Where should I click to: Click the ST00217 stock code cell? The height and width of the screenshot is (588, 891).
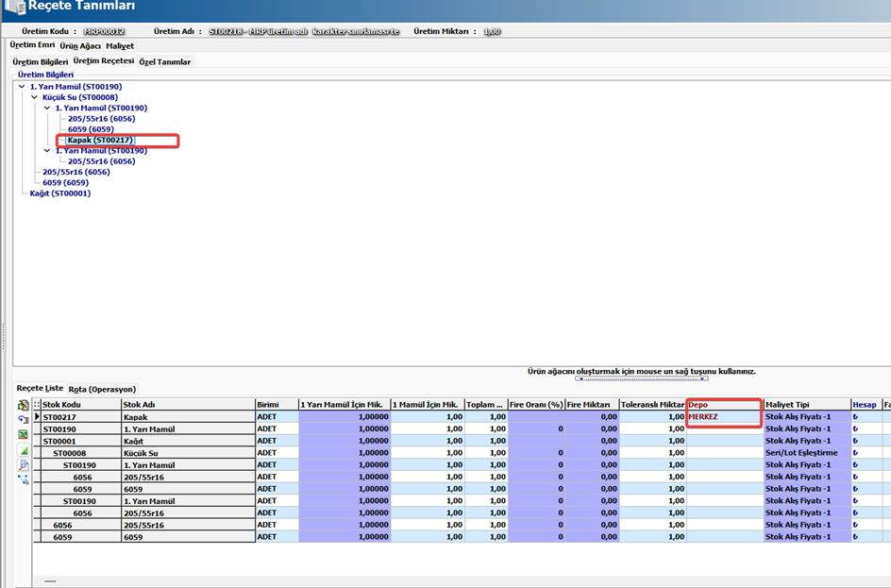click(x=81, y=417)
